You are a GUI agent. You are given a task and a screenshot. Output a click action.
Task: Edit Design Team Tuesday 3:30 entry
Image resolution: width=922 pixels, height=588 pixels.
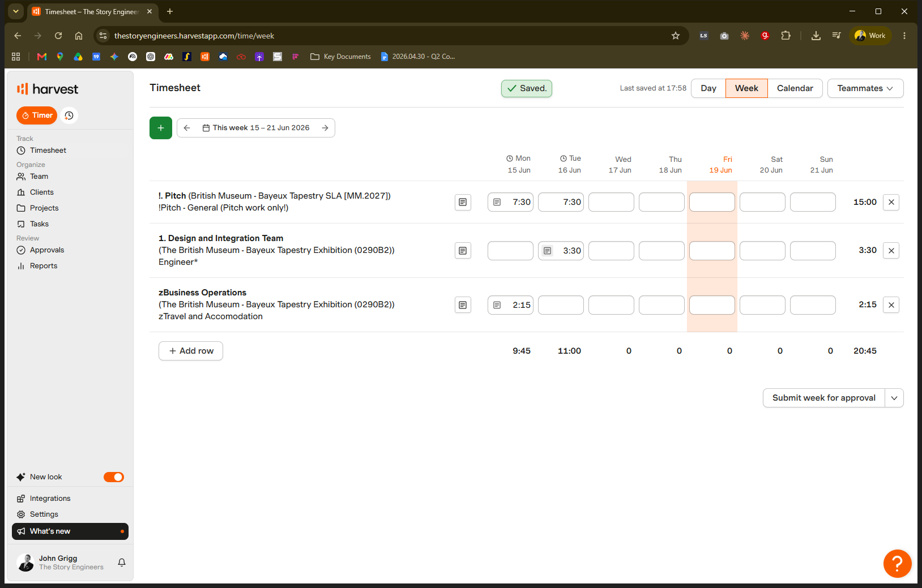pos(561,251)
